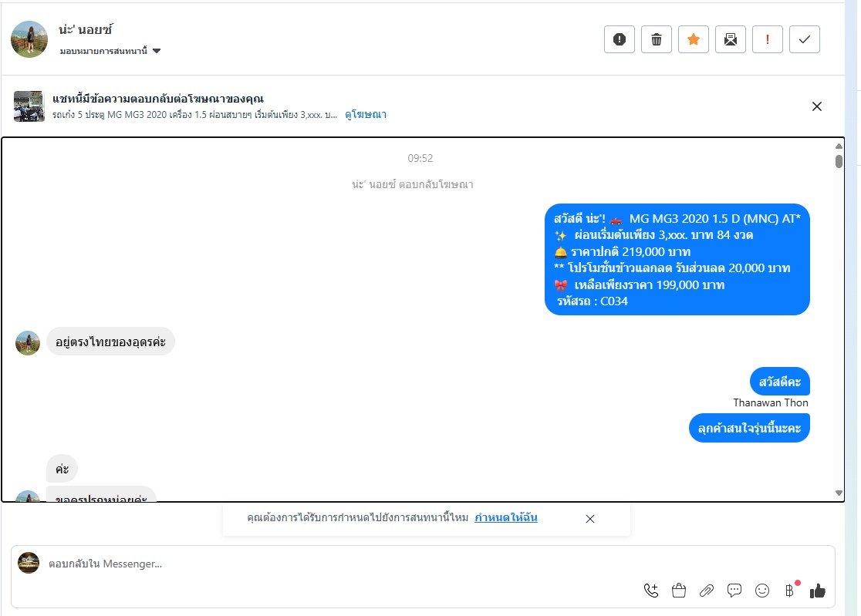Start a call with phone plus icon

[x=651, y=591]
